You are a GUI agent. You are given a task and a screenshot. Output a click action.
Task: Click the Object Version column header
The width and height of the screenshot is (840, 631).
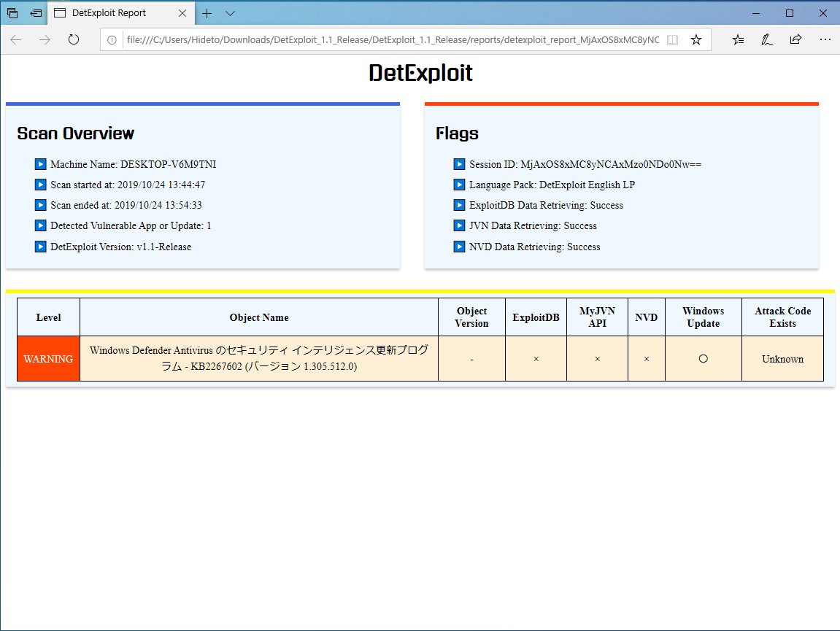[x=471, y=317]
